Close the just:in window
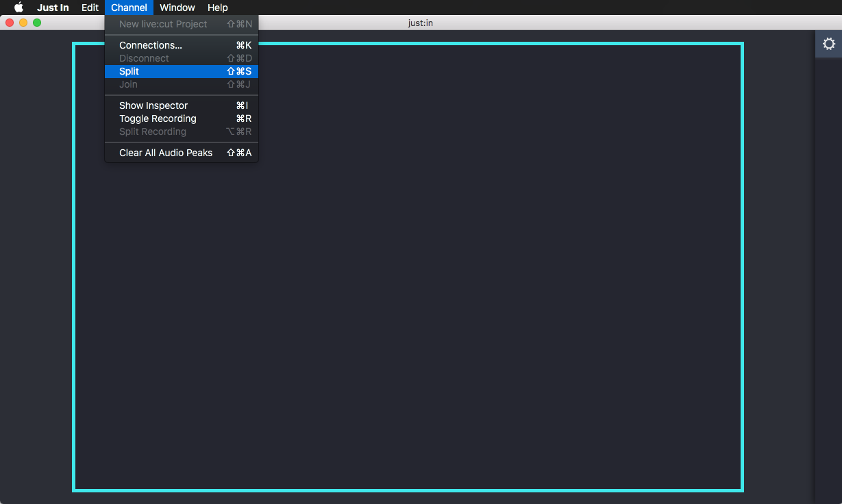 point(10,23)
